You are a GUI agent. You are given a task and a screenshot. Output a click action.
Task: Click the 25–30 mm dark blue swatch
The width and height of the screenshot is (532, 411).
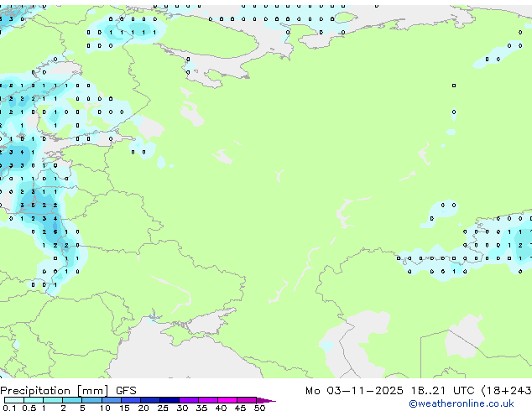tap(170, 400)
